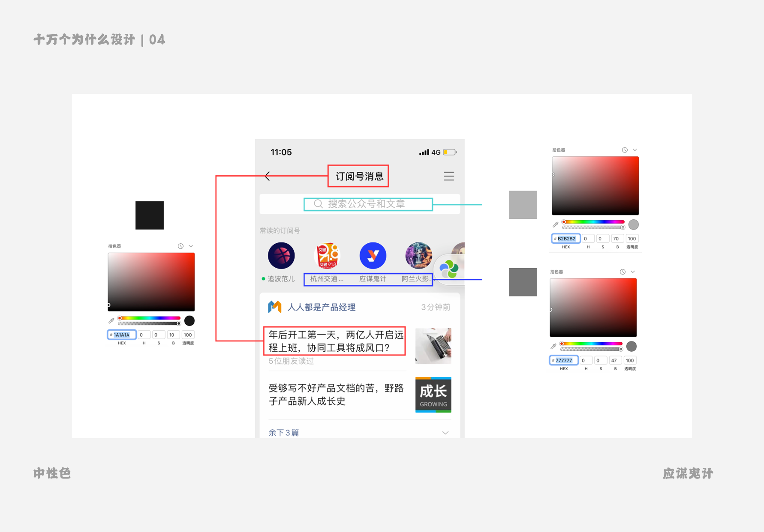Select the HEX field showing B2B2B2
The width and height of the screenshot is (764, 532).
[566, 239]
